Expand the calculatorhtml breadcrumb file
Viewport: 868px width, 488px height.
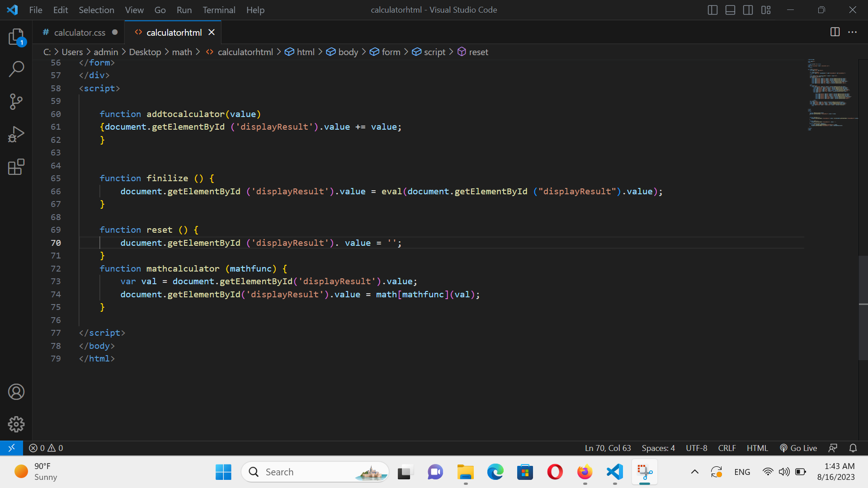[240, 52]
